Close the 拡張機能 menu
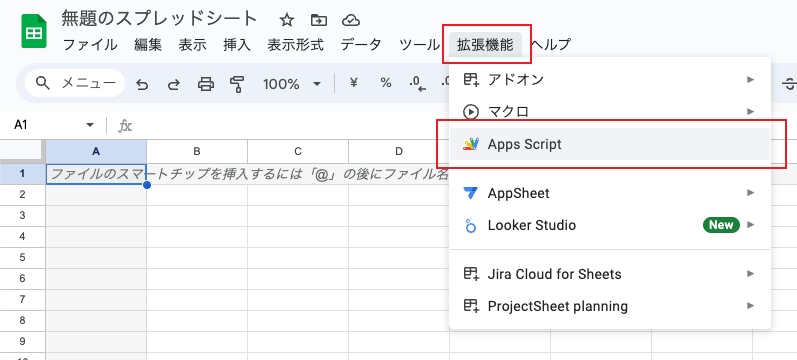The width and height of the screenshot is (797, 360). pyautogui.click(x=485, y=45)
